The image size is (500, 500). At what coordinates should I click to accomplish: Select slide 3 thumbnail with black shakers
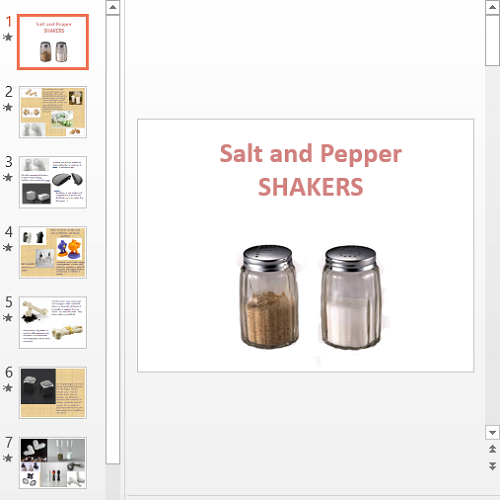click(53, 182)
